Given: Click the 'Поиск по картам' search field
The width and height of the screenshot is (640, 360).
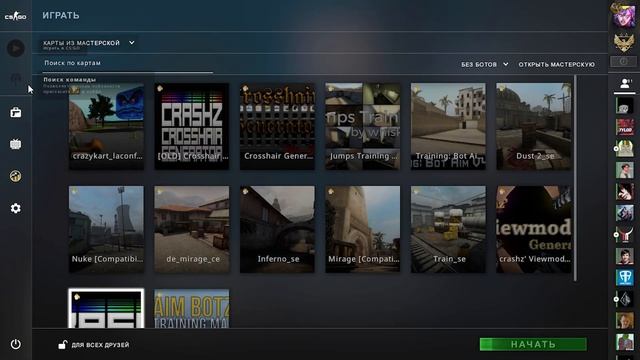Looking at the screenshot, I should 128,63.
